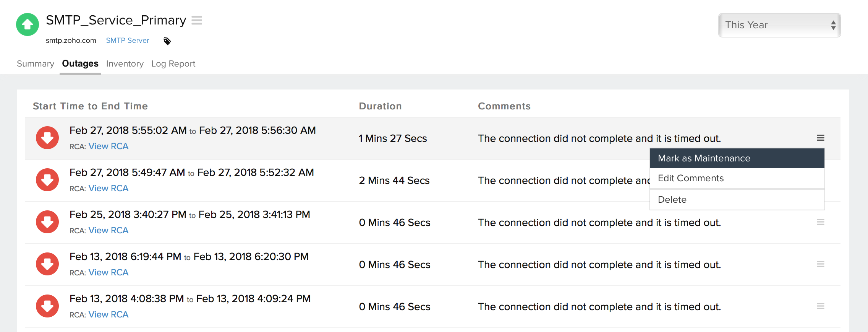Expand the This Year time period dropdown
868x332 pixels.
coord(779,25)
